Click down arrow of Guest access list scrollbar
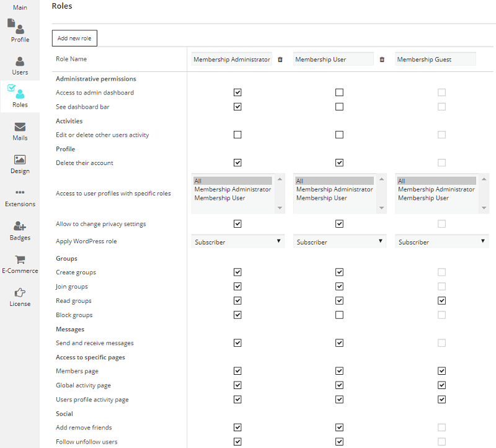 click(484, 208)
